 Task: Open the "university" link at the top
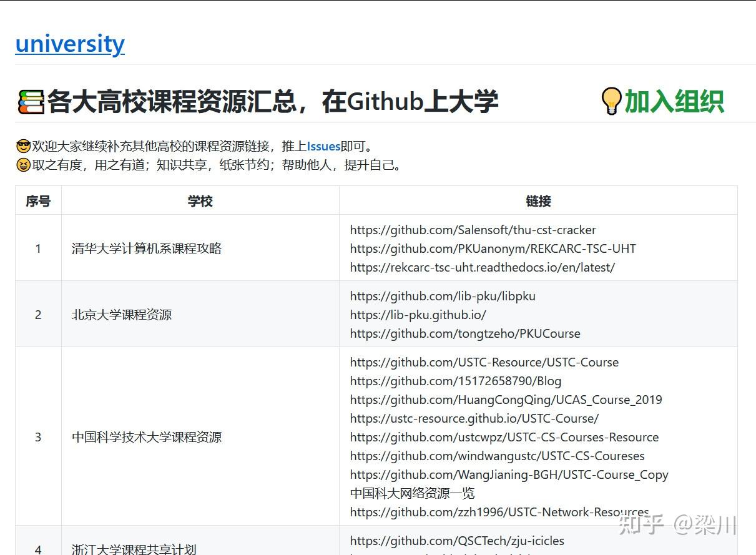click(x=69, y=44)
